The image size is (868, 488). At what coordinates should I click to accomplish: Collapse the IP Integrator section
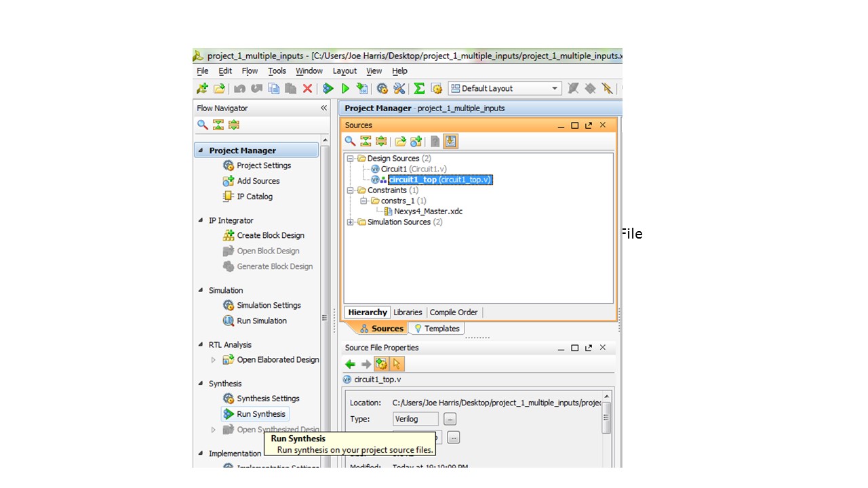tap(201, 220)
